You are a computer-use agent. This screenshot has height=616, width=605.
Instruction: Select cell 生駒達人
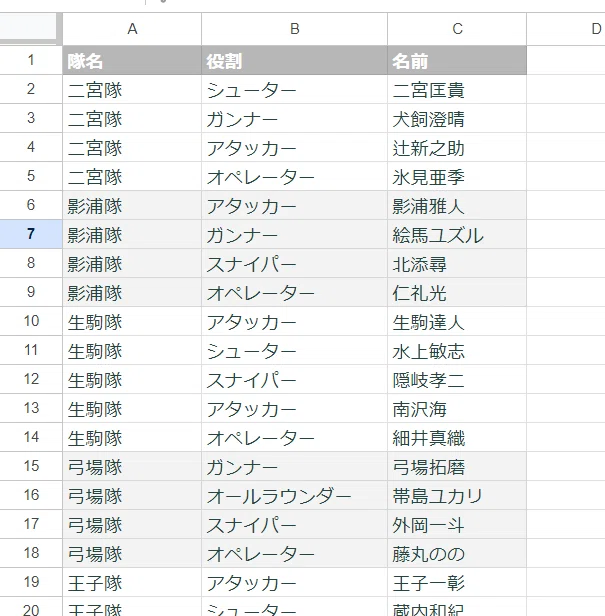point(457,321)
